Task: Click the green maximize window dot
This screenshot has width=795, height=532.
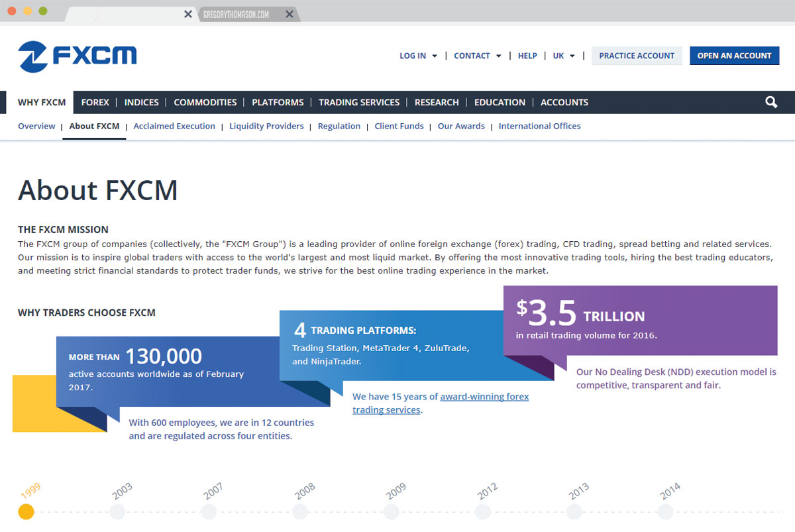Action: 43,11
